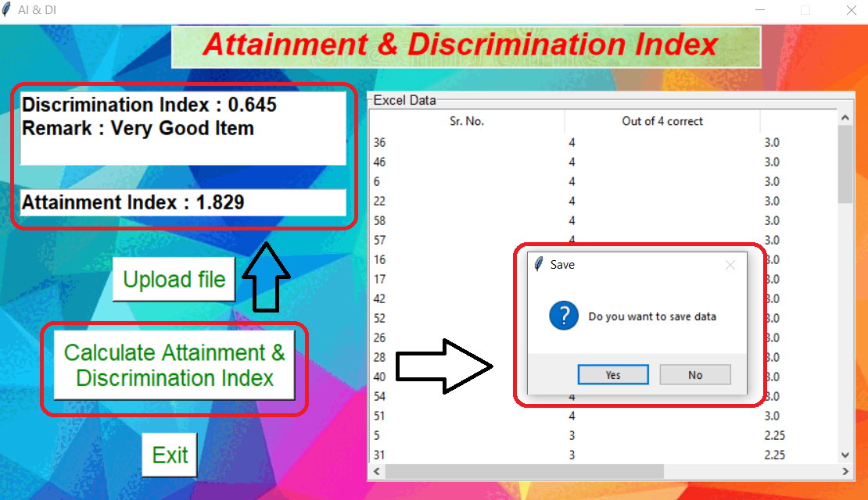Click the Exit button
868x500 pixels.
click(170, 455)
